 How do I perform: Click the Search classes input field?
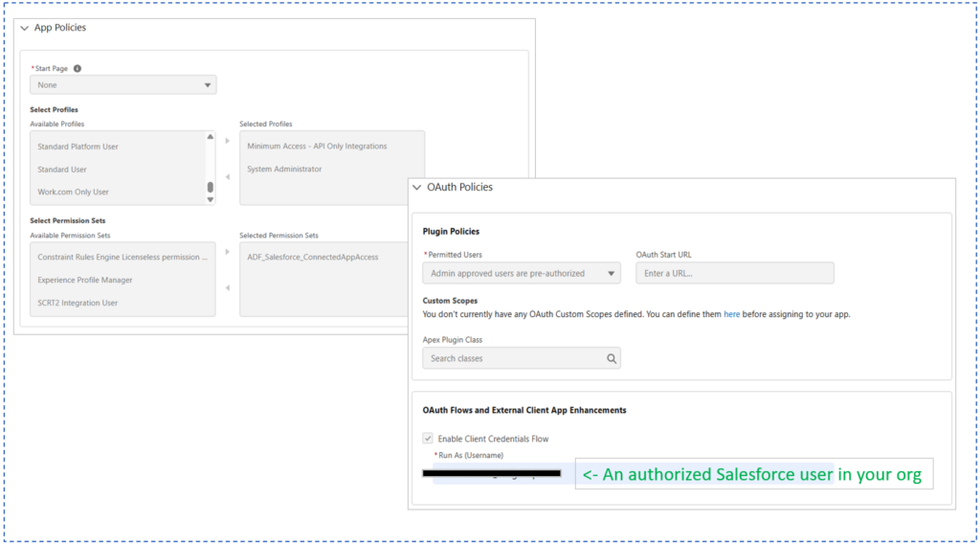tap(522, 358)
